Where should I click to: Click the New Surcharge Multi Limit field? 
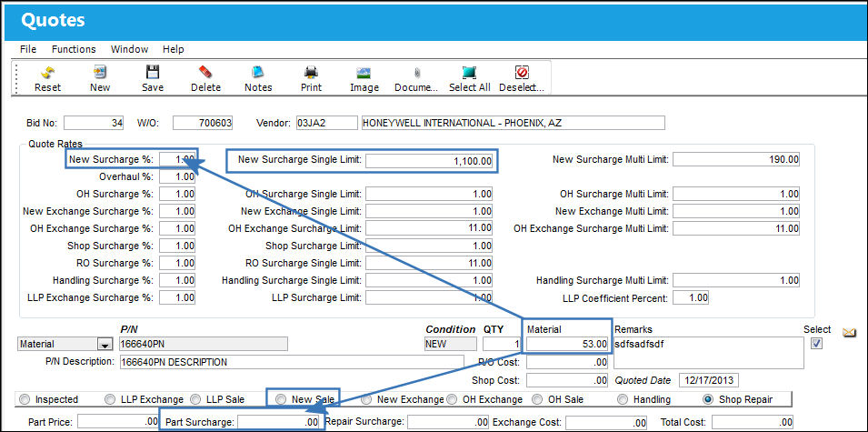coord(736,159)
